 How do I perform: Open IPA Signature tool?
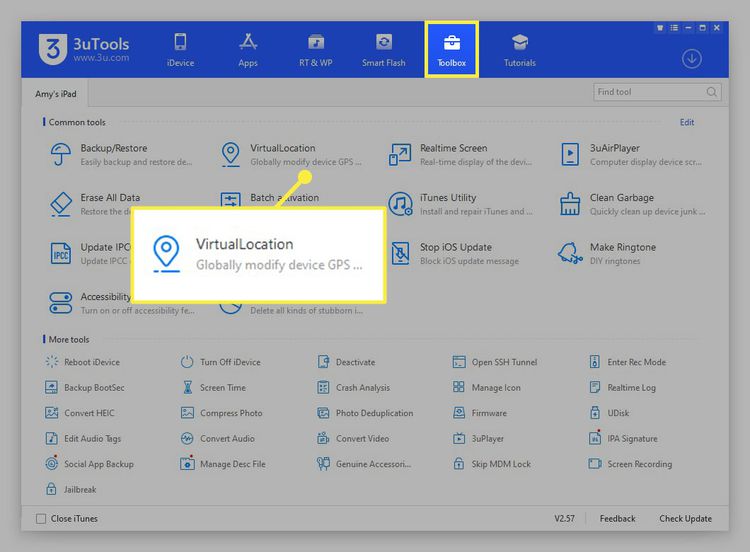click(x=623, y=438)
